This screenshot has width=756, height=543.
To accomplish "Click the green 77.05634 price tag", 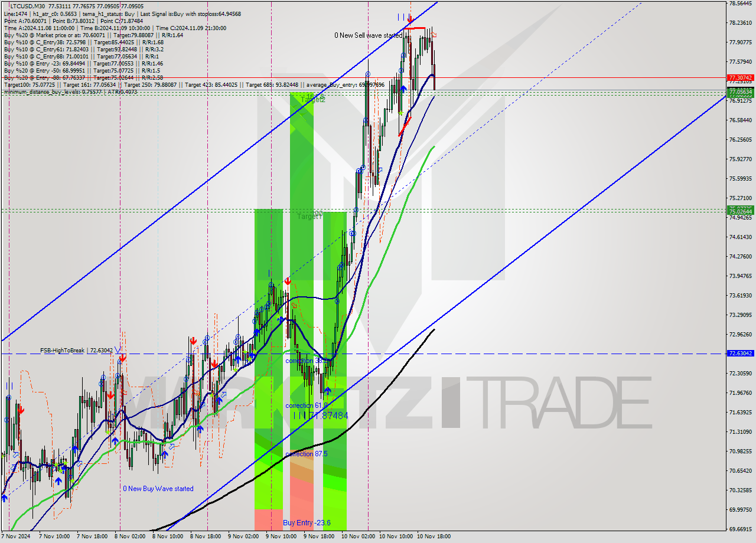I will 740,92.
